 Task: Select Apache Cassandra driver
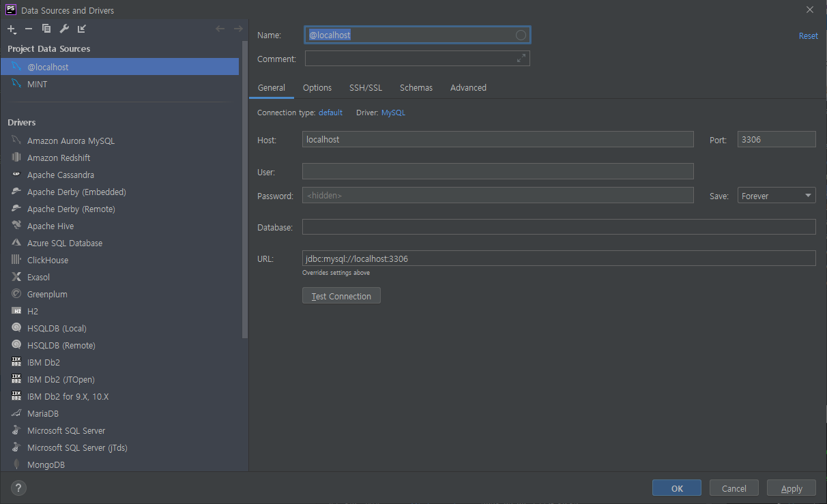coord(119,175)
